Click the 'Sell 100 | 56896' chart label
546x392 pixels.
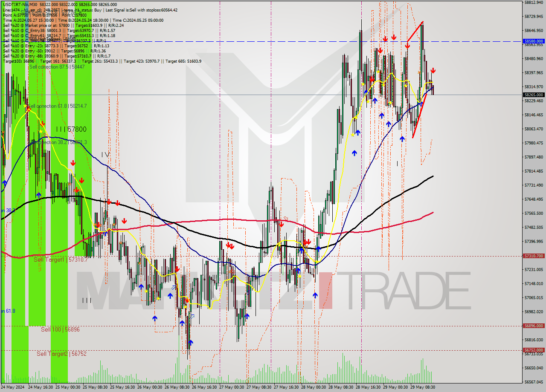[60, 329]
